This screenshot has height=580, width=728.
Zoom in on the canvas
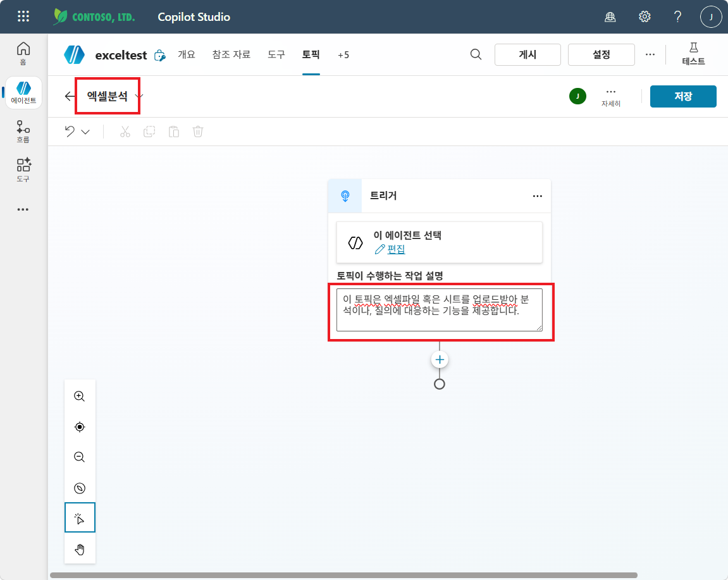(x=80, y=396)
